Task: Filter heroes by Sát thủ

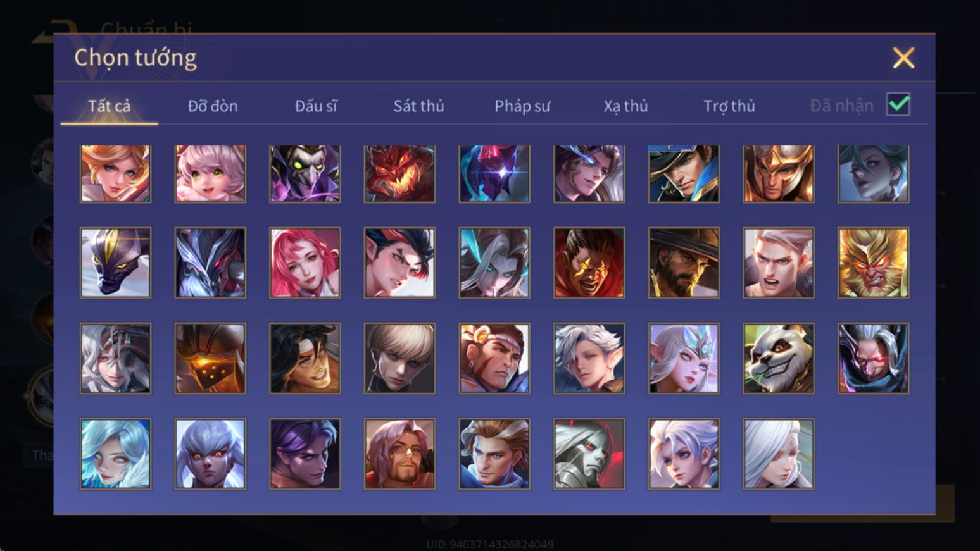Action: (418, 106)
